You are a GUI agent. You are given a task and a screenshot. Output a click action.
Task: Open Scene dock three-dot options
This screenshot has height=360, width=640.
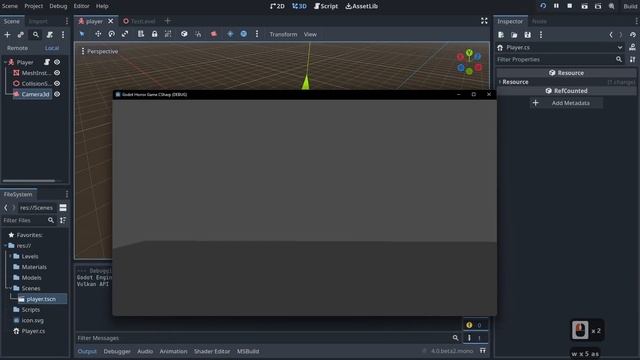(63, 35)
